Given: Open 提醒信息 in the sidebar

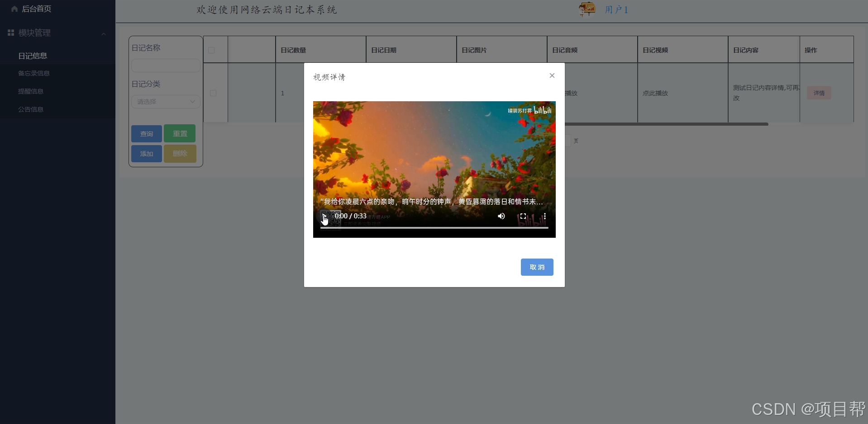Looking at the screenshot, I should tap(31, 91).
